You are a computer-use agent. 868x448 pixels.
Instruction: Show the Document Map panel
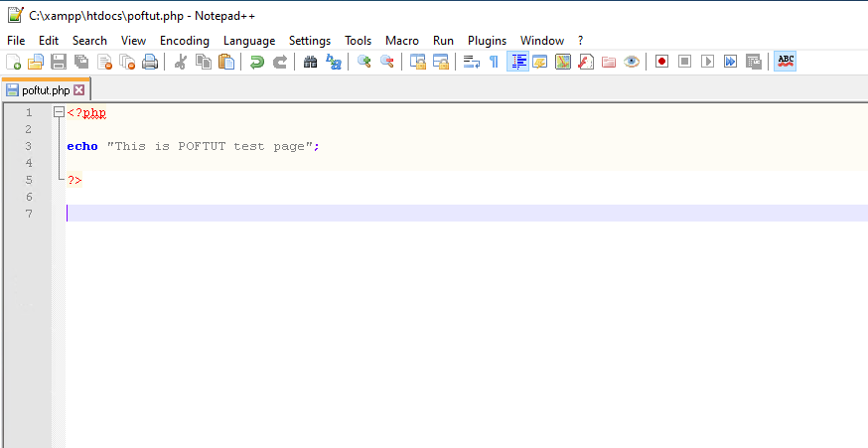coord(563,62)
